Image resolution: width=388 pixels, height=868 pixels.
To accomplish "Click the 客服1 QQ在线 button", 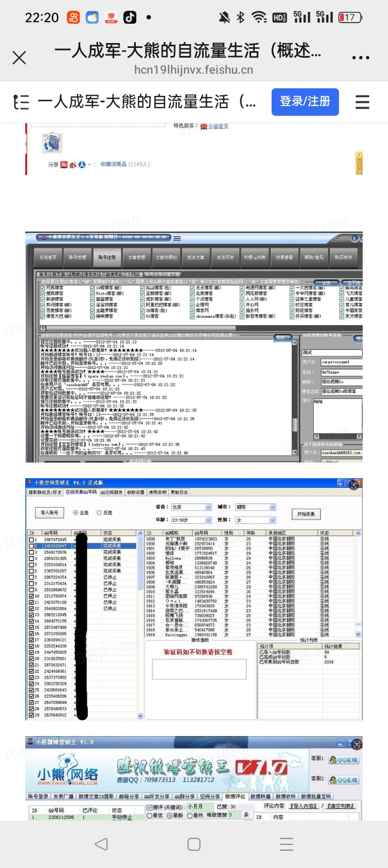I will click(x=344, y=760).
